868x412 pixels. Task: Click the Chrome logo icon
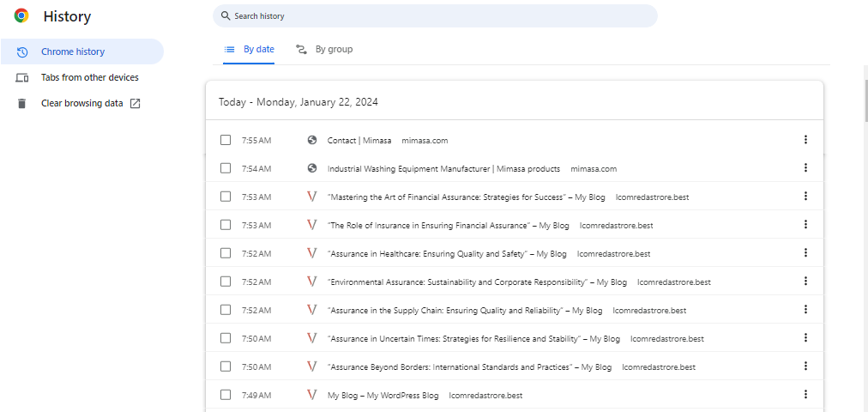(x=21, y=16)
